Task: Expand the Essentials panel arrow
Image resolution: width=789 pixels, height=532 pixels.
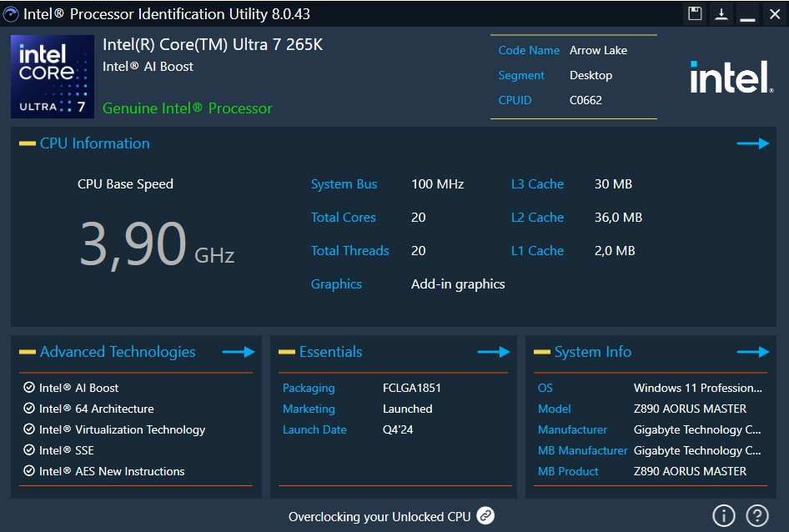Action: point(493,352)
